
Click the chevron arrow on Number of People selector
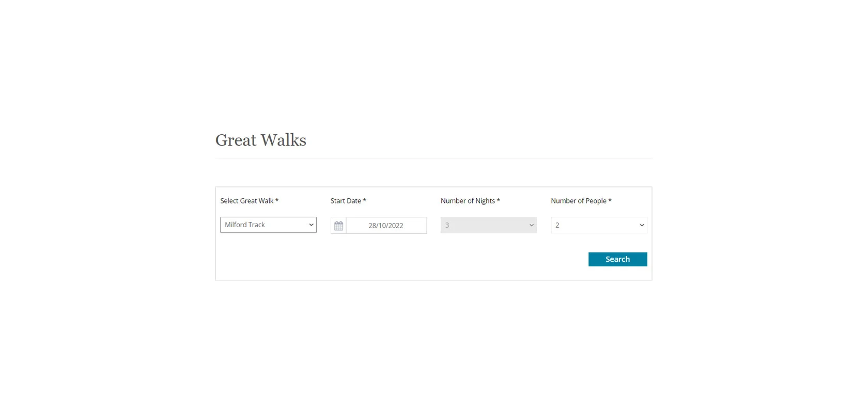tap(642, 225)
